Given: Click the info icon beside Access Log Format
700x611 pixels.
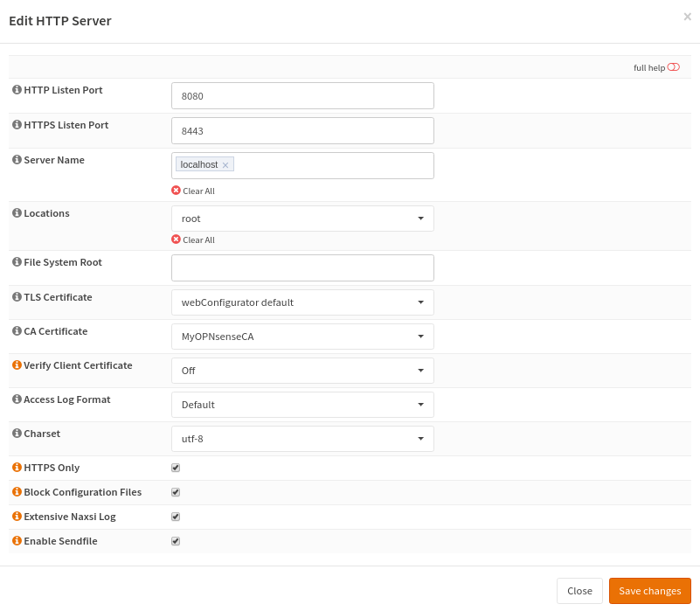Looking at the screenshot, I should pyautogui.click(x=15, y=399).
